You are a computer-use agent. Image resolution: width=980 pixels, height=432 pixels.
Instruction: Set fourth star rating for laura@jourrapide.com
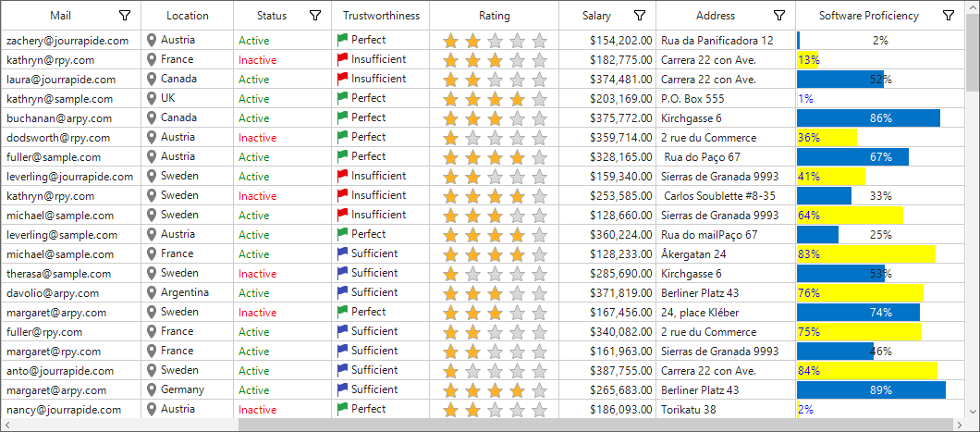pos(518,80)
